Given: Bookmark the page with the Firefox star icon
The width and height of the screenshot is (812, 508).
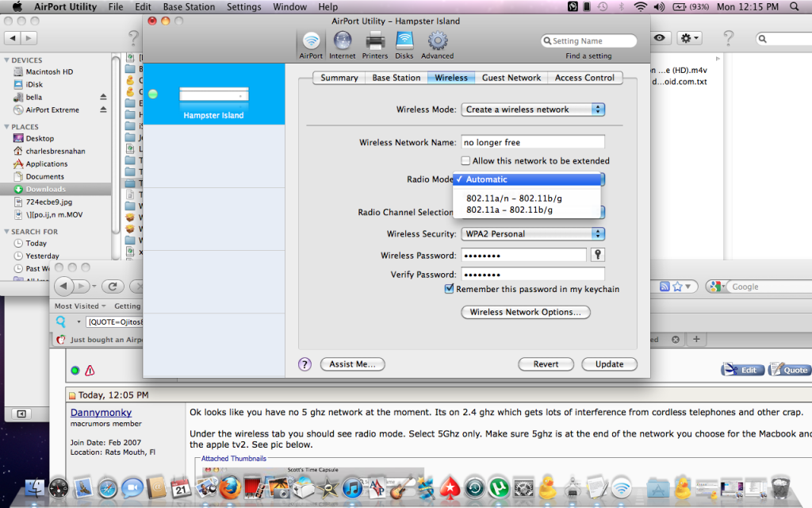Looking at the screenshot, I should point(677,287).
